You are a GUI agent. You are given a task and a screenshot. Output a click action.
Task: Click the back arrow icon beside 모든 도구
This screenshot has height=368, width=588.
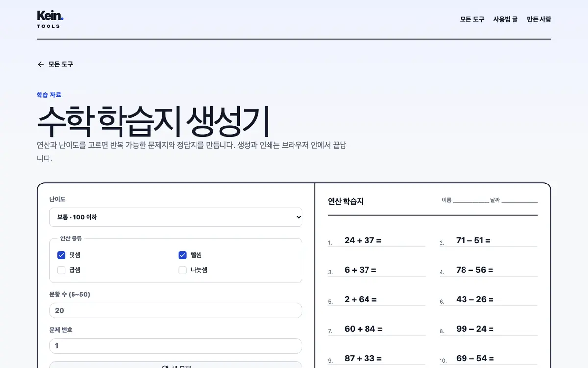point(41,64)
